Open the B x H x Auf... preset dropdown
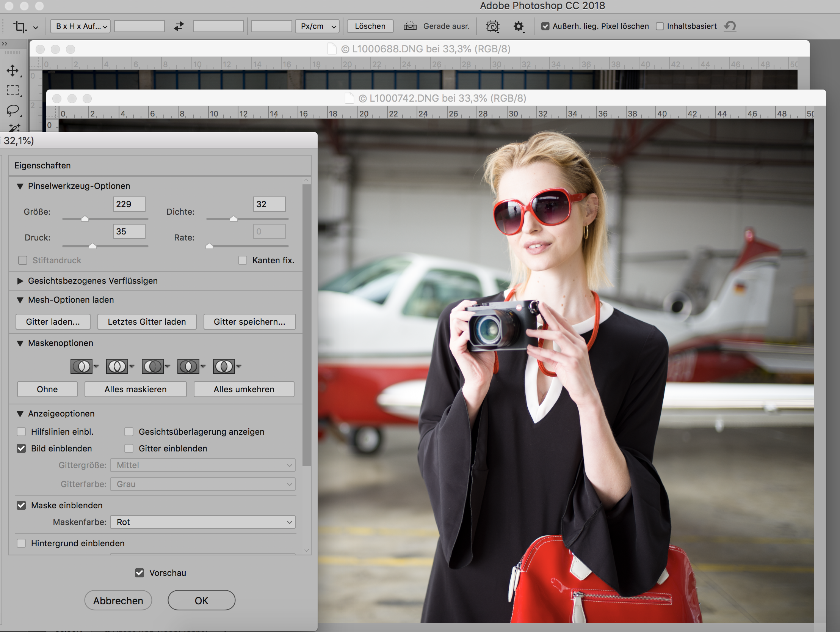Image resolution: width=840 pixels, height=632 pixels. [80, 26]
